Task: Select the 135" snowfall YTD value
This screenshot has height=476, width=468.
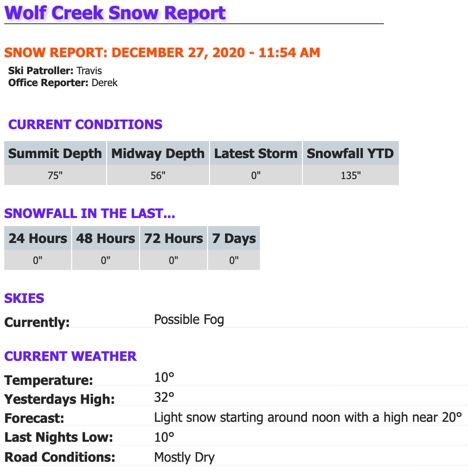Action: tap(351, 175)
